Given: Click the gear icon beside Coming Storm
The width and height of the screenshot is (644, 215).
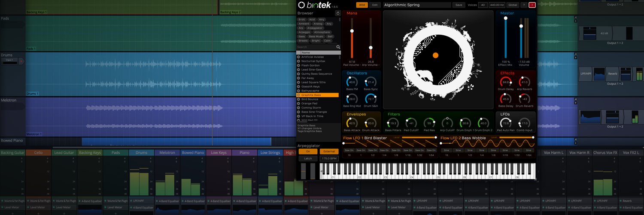Looking at the screenshot, I should [299, 108].
